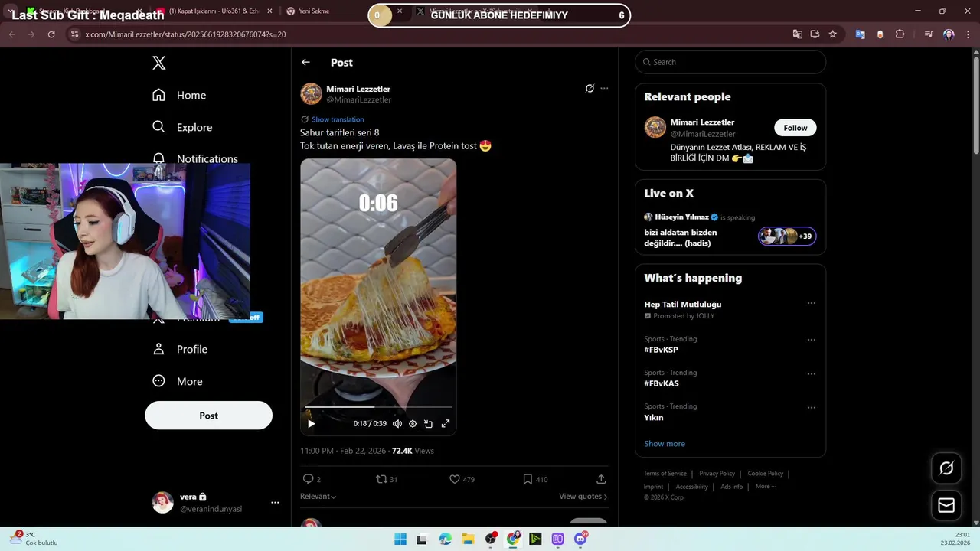Open options for #FBvKAS trend
Image resolution: width=980 pixels, height=551 pixels.
[x=812, y=373]
